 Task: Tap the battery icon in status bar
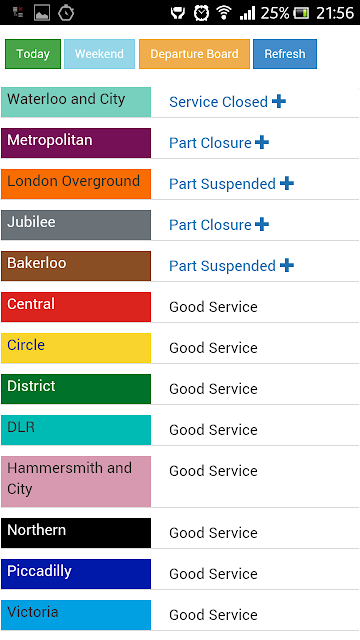301,13
